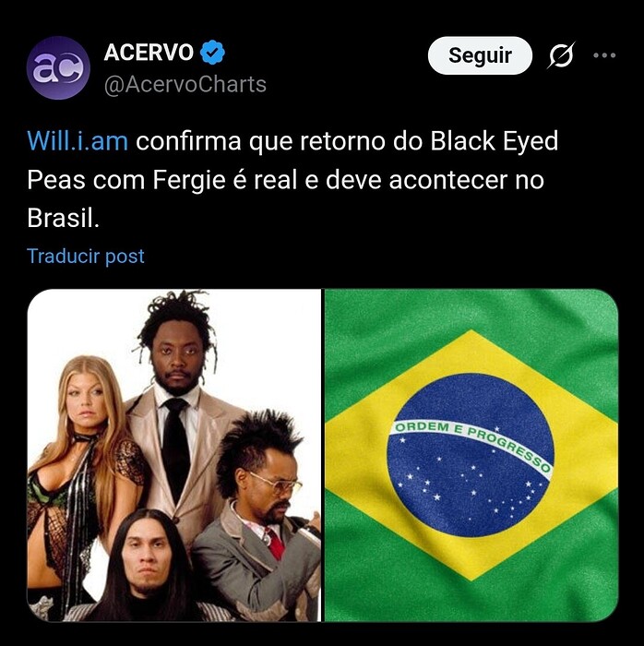Viewport: 644px width, 646px height.
Task: Open the Black Eyed Peas group photo
Action: pos(174,455)
